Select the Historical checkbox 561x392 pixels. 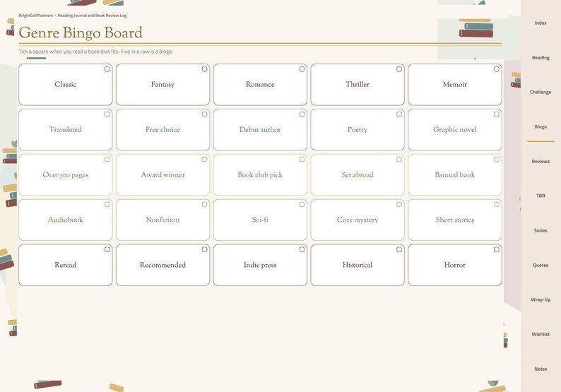[x=399, y=249]
